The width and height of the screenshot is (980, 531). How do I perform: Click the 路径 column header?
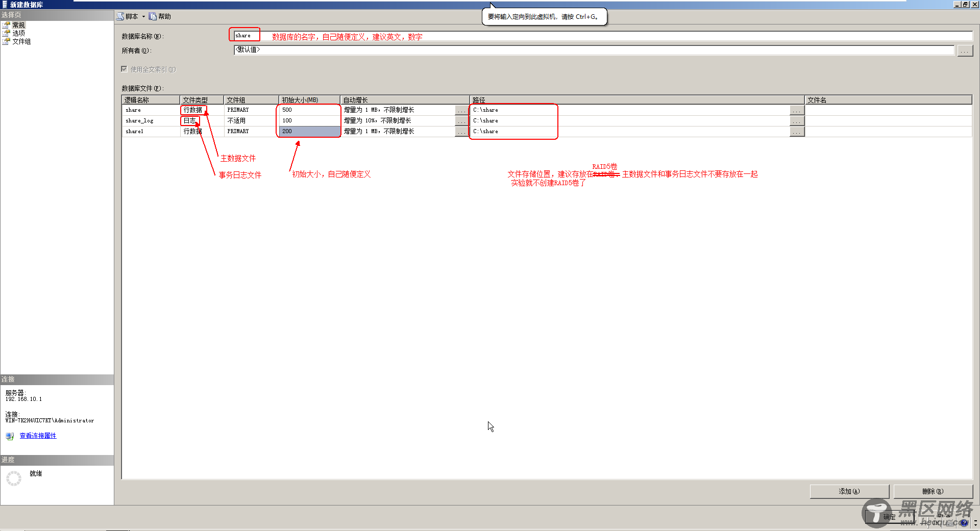637,100
